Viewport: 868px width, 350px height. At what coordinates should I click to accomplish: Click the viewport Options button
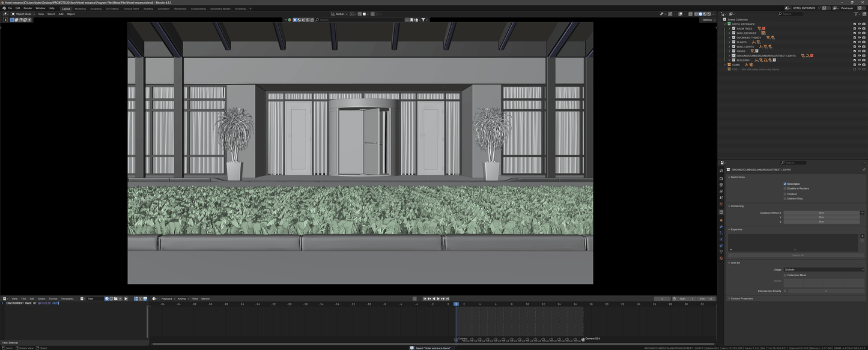708,20
